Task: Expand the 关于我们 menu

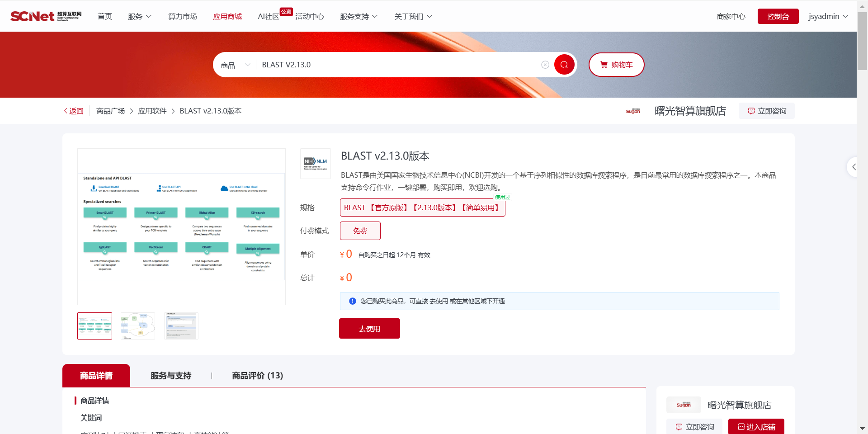Action: click(413, 16)
